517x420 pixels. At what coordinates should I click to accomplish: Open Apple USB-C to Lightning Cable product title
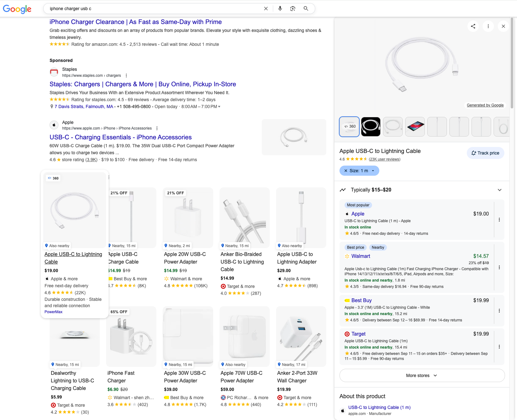73,258
